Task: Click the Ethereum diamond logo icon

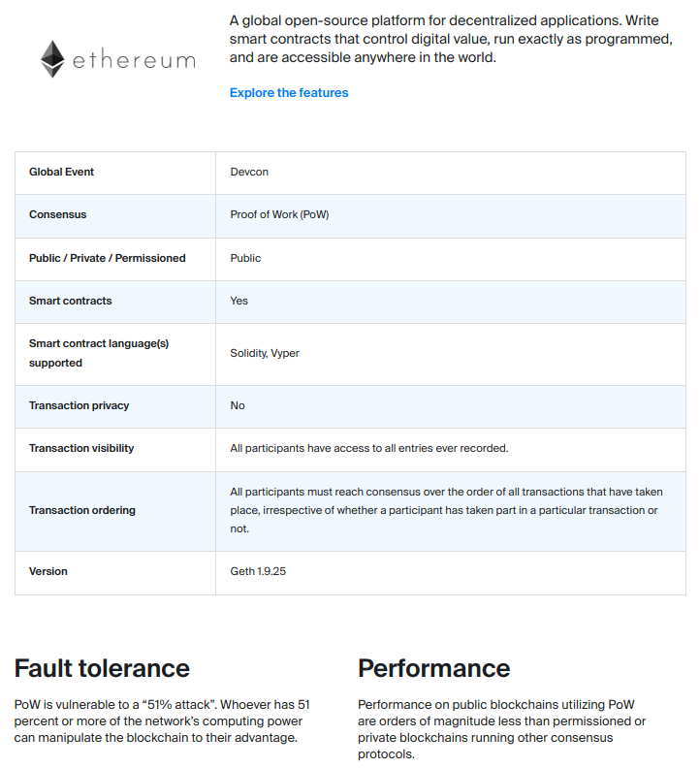Action: pos(52,59)
